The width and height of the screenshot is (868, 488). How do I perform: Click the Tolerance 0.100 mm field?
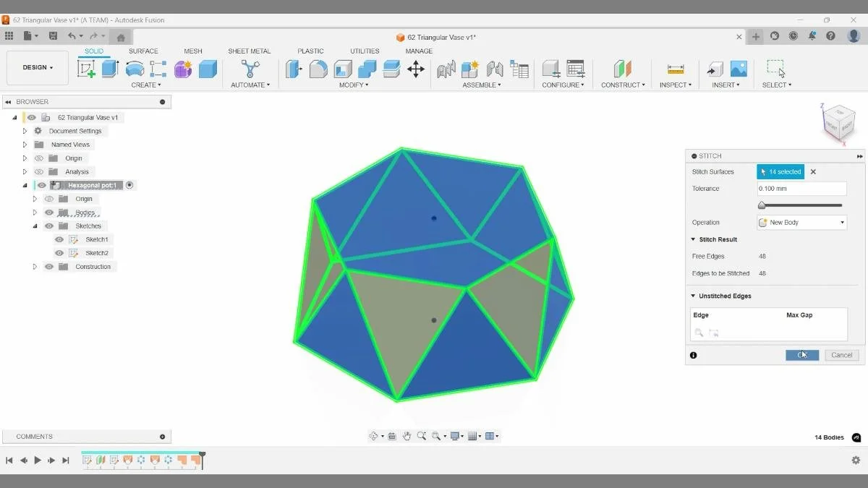801,189
